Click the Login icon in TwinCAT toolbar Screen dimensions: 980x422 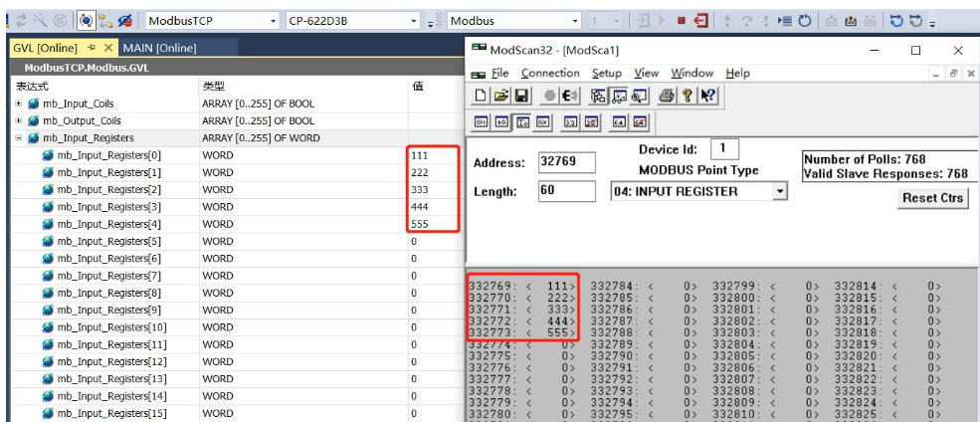point(642,21)
